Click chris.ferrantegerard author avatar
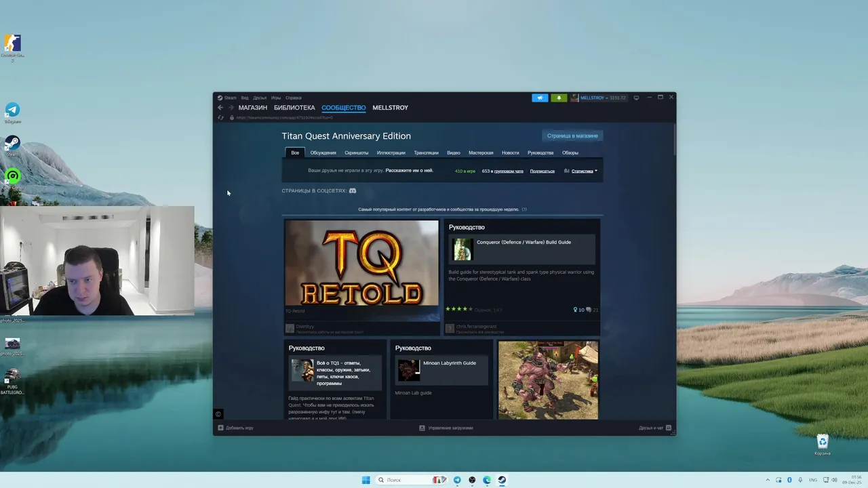The width and height of the screenshot is (868, 488). (450, 328)
